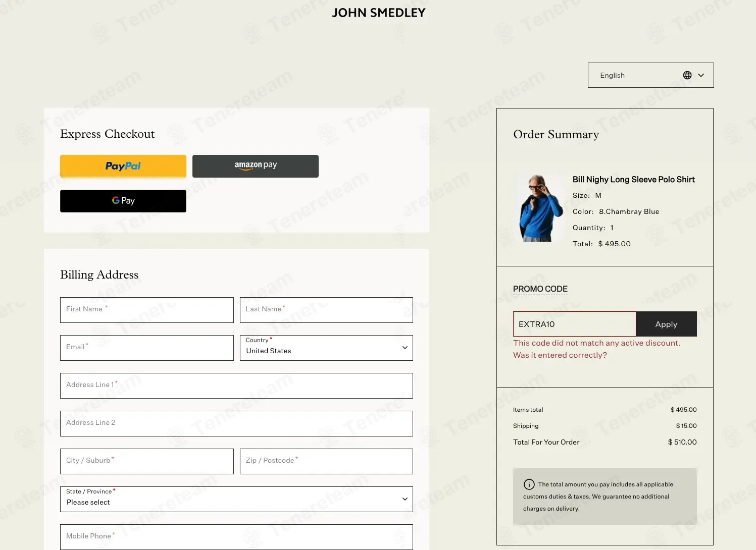The height and width of the screenshot is (550, 756).
Task: Click the PROMO CODE heading
Action: coord(540,289)
